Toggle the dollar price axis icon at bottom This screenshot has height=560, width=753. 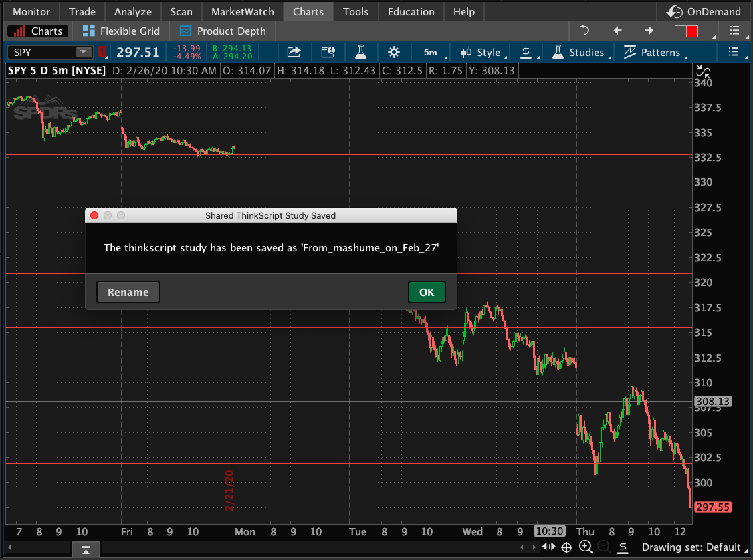click(x=623, y=547)
